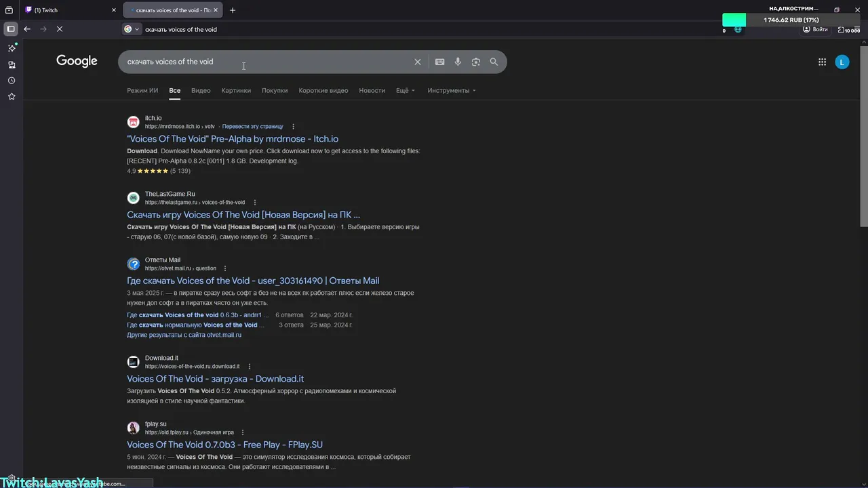Viewport: 868px width, 488px height.
Task: Select the Видео search tab
Action: pos(201,90)
